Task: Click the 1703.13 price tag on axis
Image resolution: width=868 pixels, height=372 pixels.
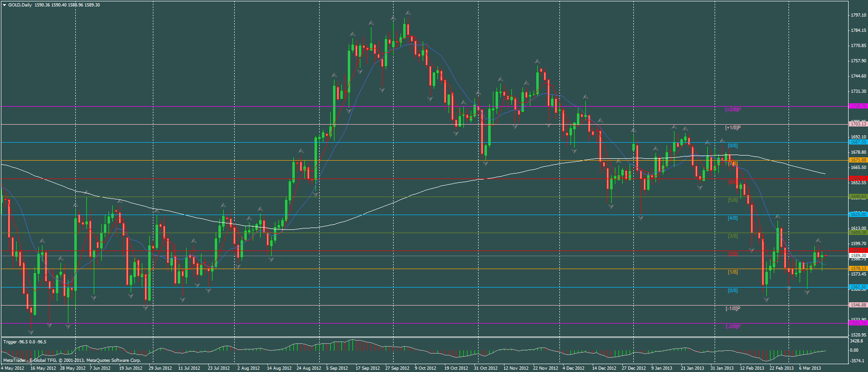Action: 858,124
